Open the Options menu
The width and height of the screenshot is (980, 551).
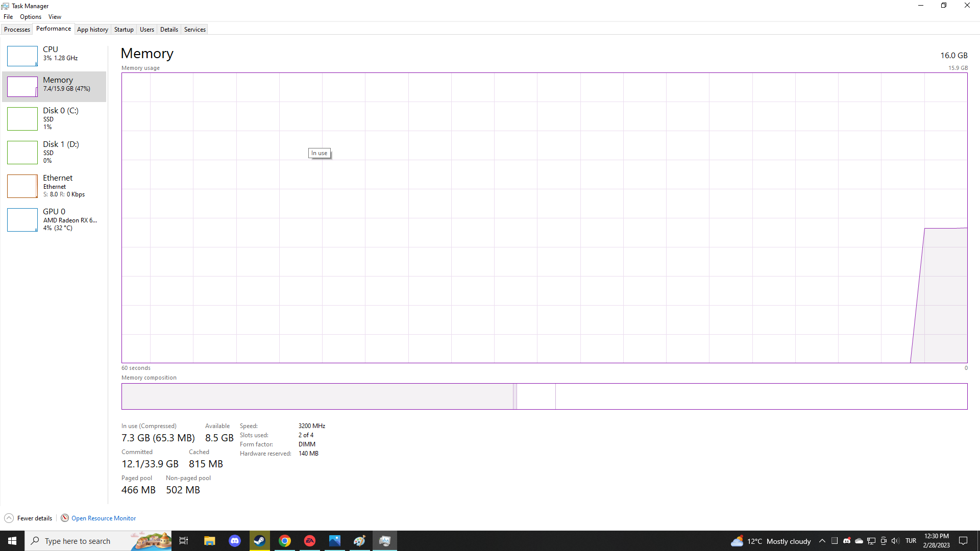31,17
